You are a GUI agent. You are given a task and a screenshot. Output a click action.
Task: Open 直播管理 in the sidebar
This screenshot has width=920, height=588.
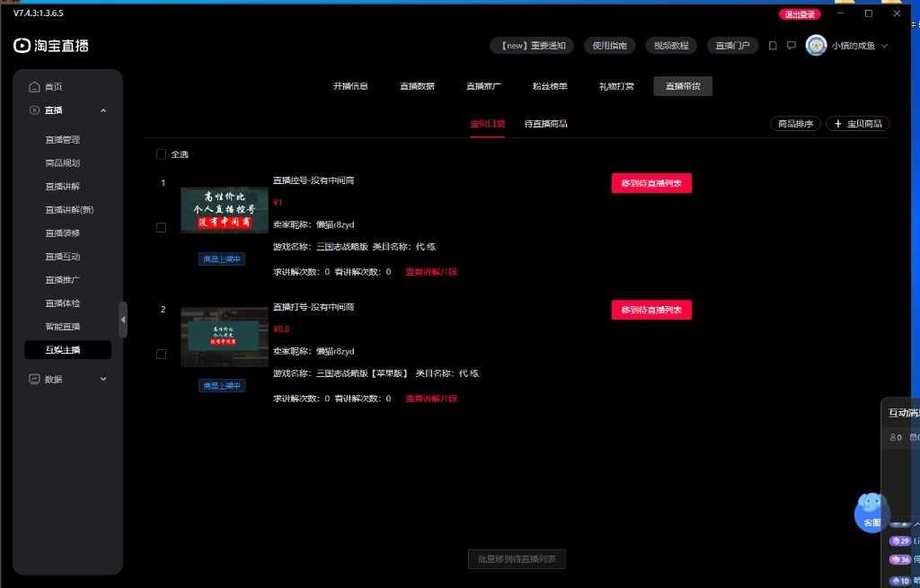tap(63, 139)
